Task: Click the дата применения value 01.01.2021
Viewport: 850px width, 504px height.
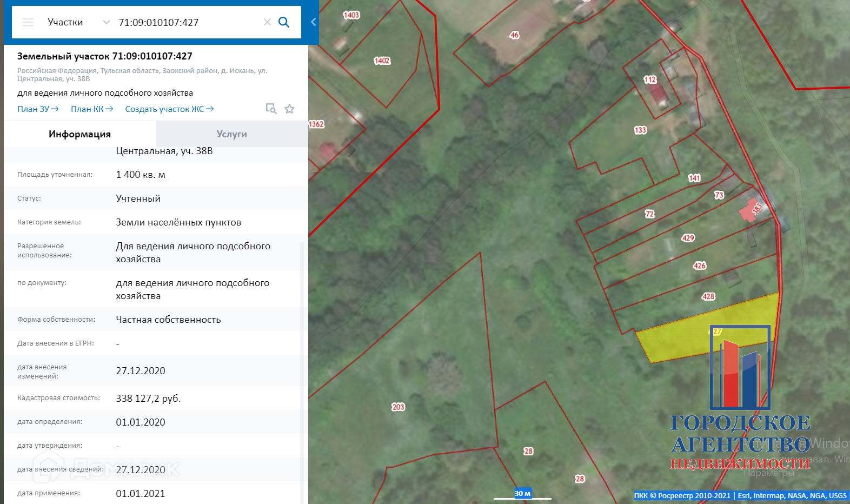Action: (141, 494)
